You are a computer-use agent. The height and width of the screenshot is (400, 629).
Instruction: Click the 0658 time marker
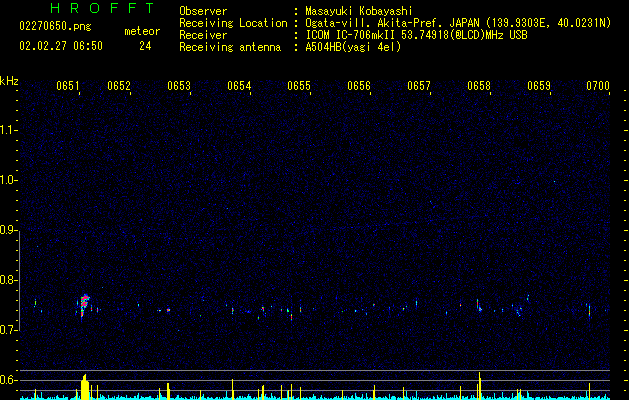click(479, 86)
